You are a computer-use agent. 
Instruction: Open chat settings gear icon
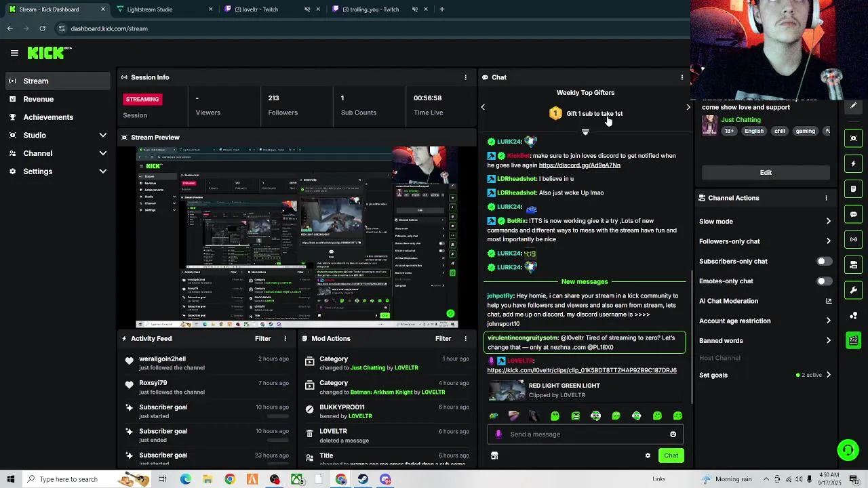coord(648,455)
